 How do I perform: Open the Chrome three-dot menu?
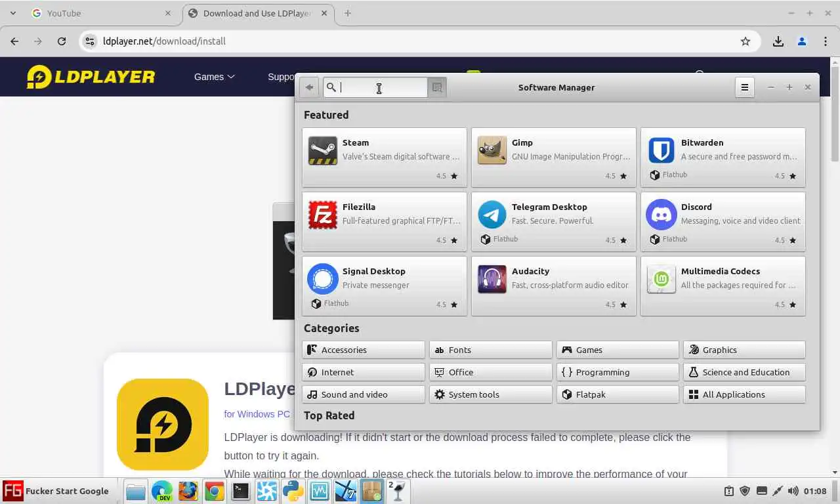(x=826, y=41)
